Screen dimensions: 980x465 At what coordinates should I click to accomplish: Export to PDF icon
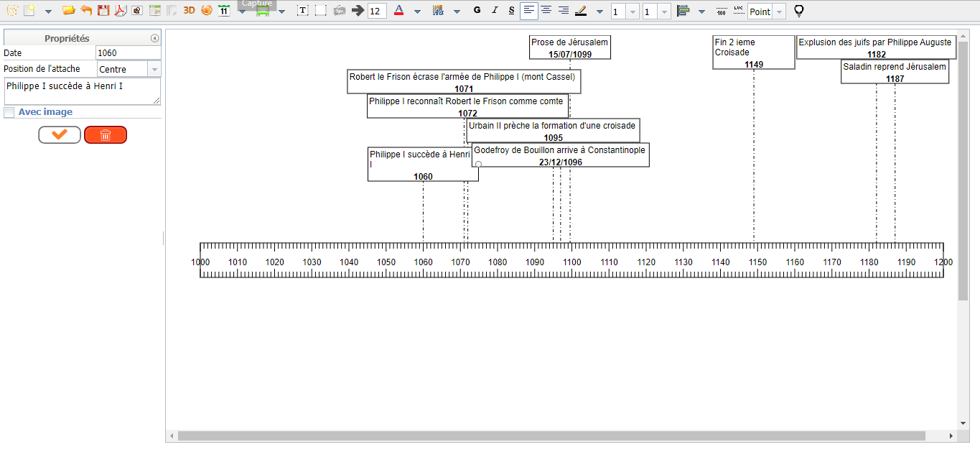(120, 11)
